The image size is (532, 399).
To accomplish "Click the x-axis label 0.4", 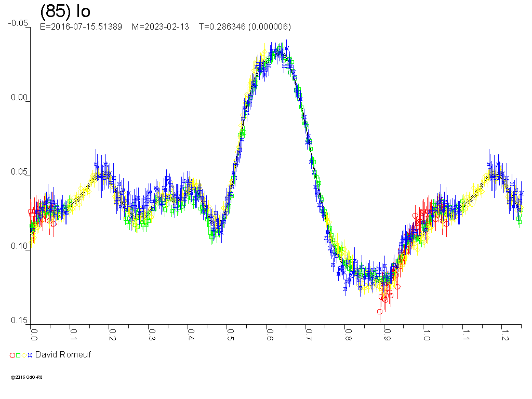I will click(191, 335).
